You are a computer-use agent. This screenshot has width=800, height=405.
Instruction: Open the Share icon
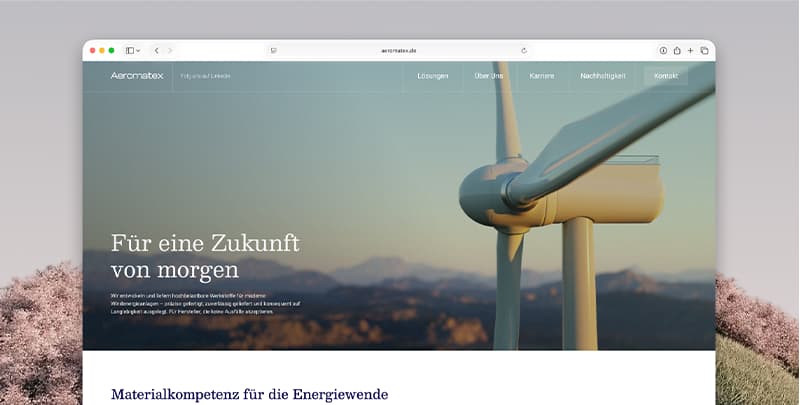[x=677, y=50]
